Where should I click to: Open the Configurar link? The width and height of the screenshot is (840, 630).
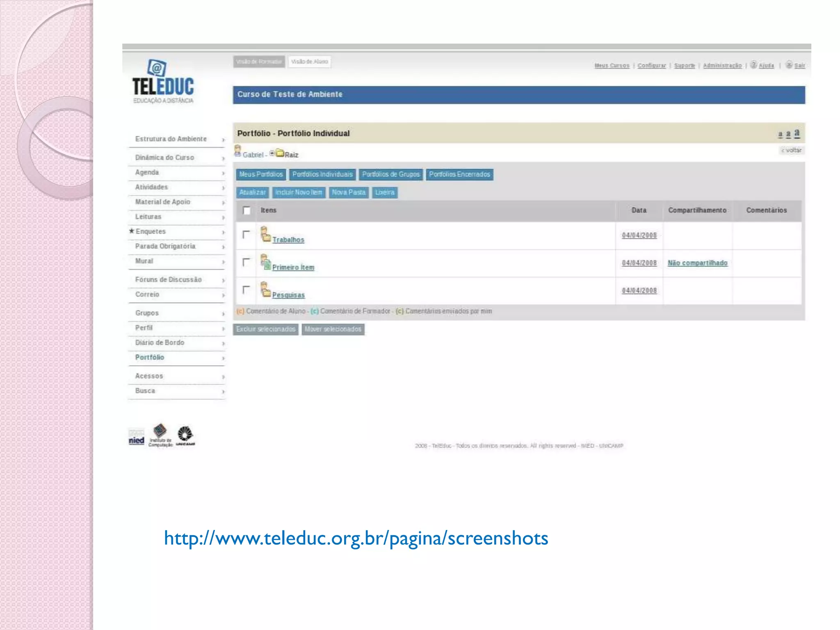point(652,66)
